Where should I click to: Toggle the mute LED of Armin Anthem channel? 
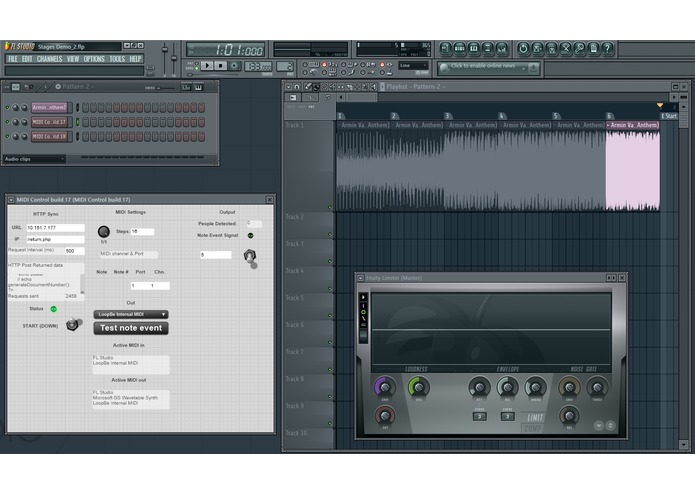[x=8, y=107]
